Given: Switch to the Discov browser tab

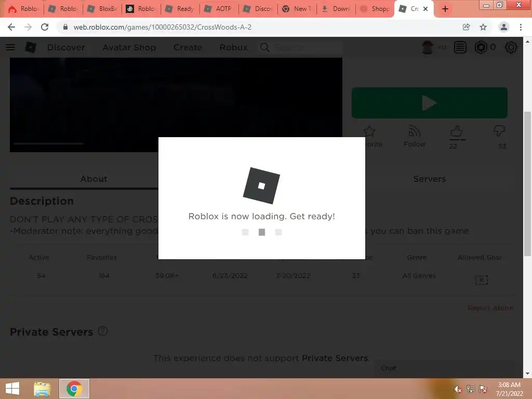Looking at the screenshot, I should [x=258, y=9].
